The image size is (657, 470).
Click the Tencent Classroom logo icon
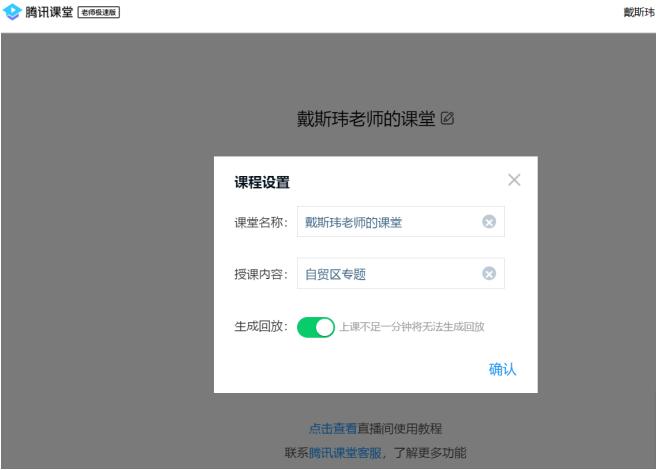tap(12, 11)
